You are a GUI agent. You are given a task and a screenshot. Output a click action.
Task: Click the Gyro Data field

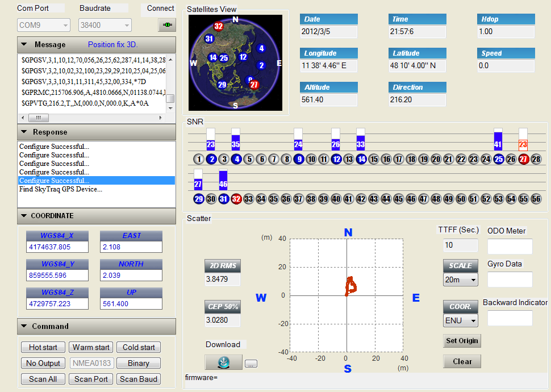tap(510, 280)
